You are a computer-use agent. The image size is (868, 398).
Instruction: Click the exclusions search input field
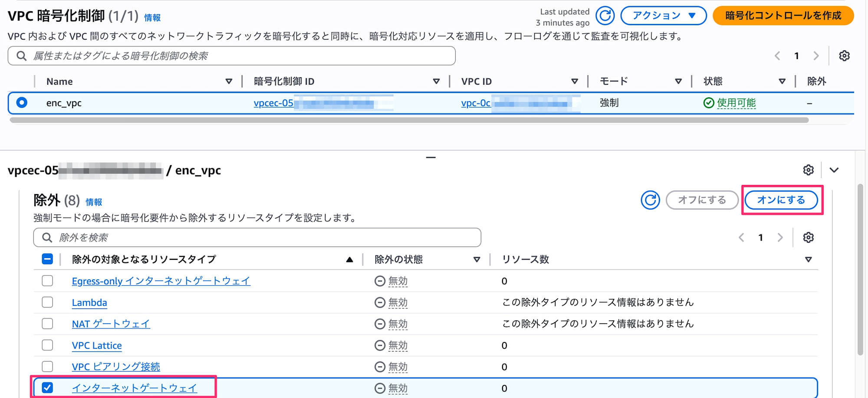point(217,237)
